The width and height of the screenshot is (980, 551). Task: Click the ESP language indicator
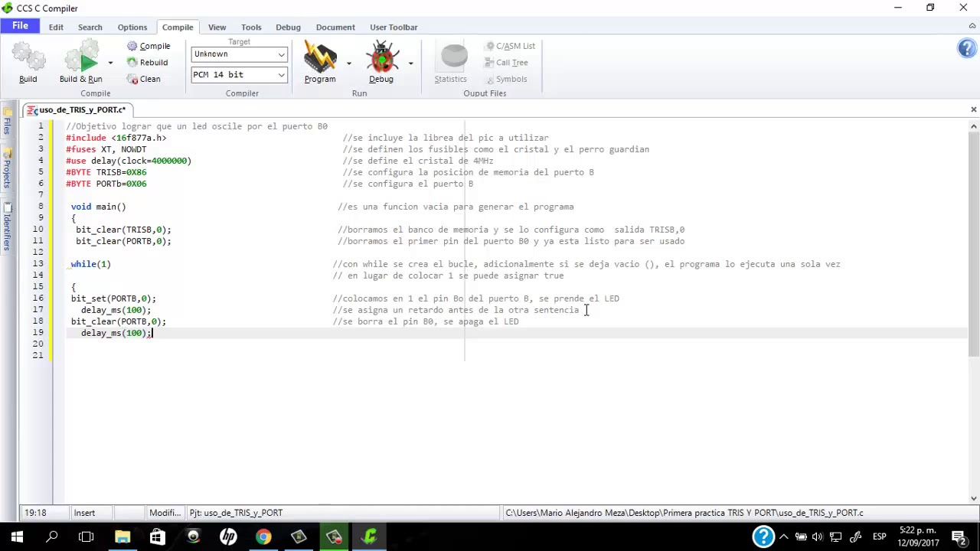pyautogui.click(x=880, y=537)
